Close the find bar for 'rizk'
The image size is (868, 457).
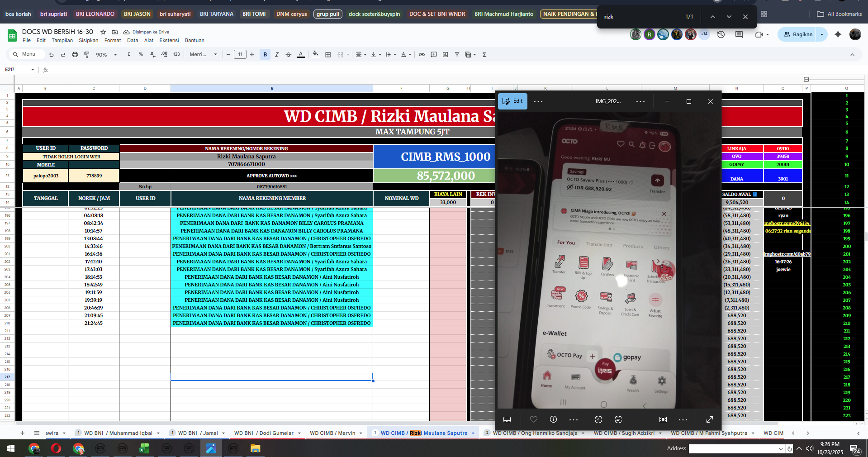745,17
